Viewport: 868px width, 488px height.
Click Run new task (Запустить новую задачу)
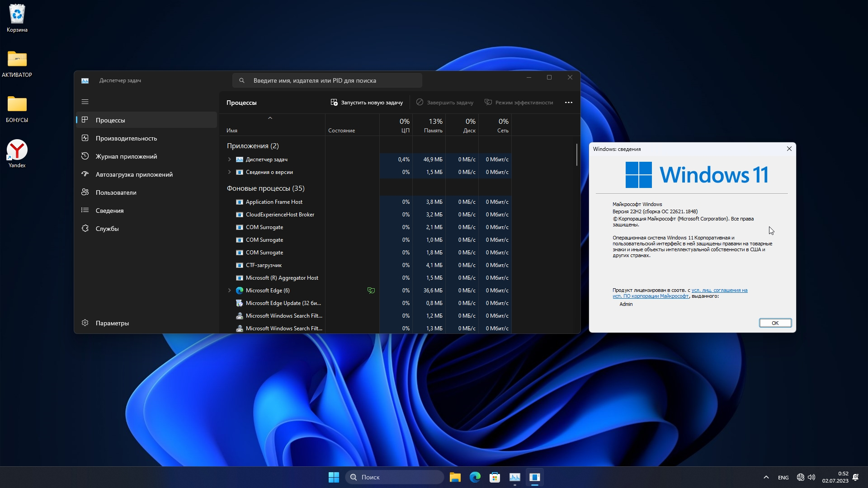[367, 103]
